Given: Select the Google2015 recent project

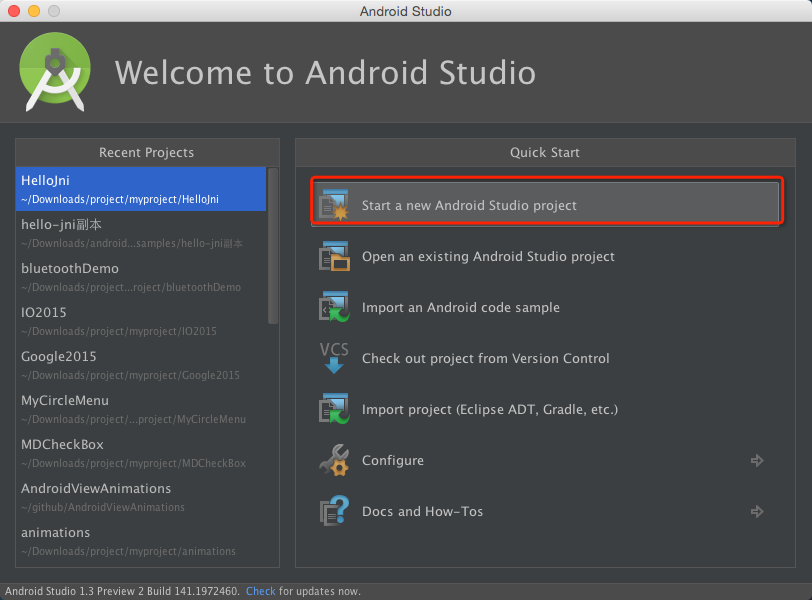Looking at the screenshot, I should tap(141, 365).
